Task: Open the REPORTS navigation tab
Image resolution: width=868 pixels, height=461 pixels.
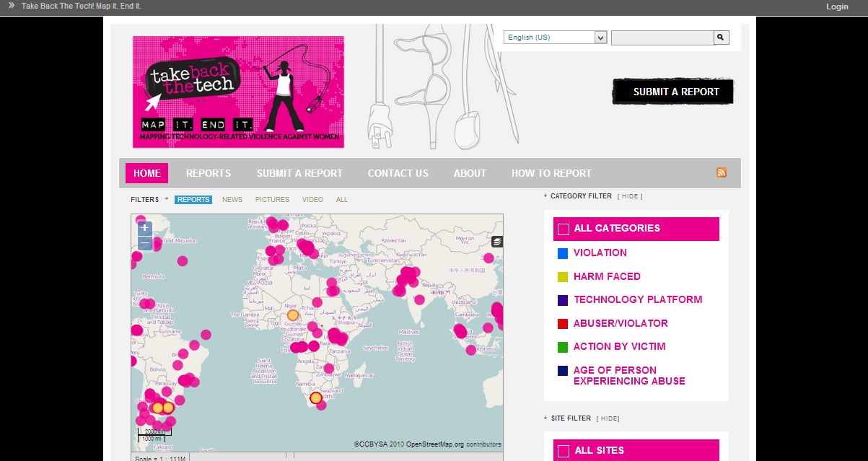Action: point(209,173)
